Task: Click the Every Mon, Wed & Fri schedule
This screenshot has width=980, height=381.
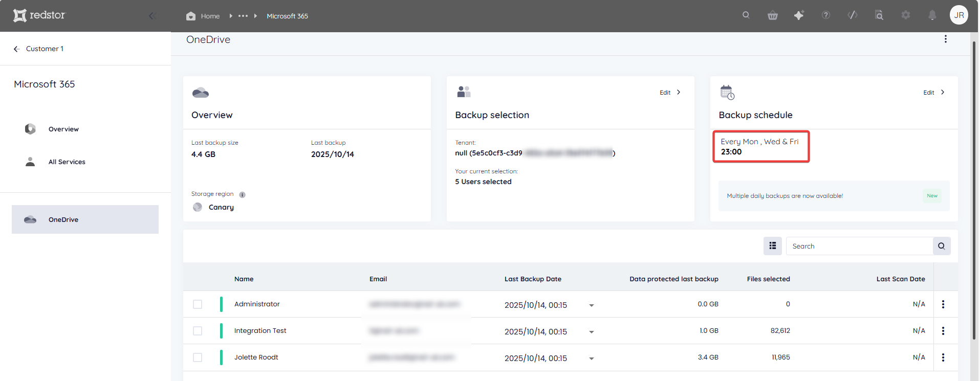Action: pyautogui.click(x=759, y=142)
